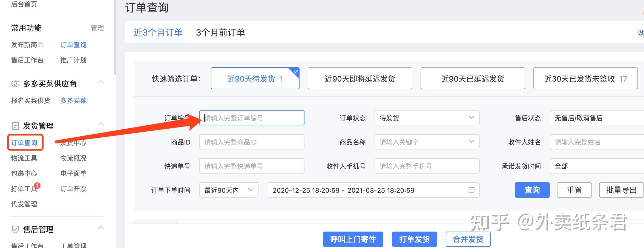
Task: Click the calendar icon in date range field
Action: [x=471, y=190]
